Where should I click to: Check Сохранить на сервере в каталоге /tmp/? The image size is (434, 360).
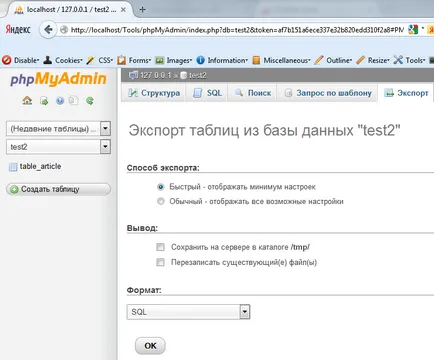160,247
